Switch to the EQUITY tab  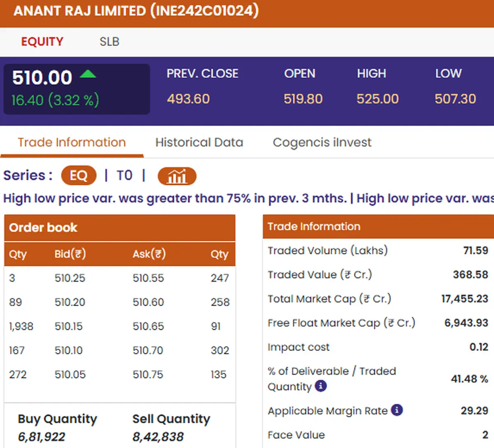(x=42, y=42)
